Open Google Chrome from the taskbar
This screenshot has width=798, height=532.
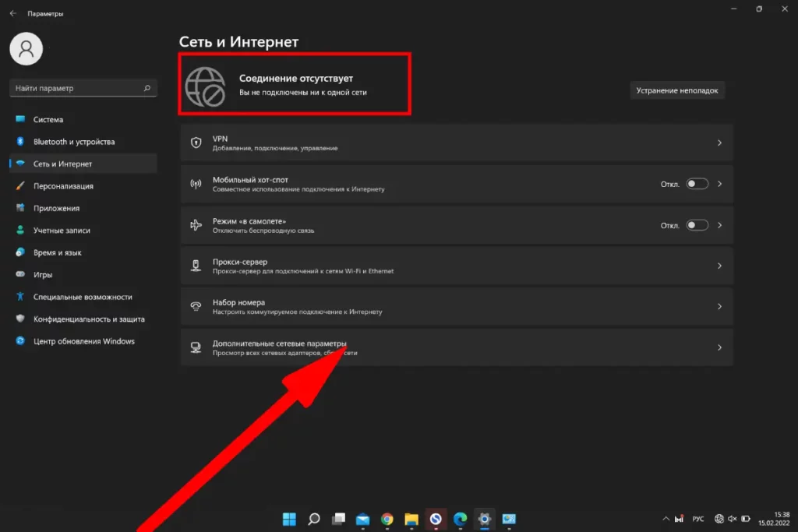(x=387, y=519)
